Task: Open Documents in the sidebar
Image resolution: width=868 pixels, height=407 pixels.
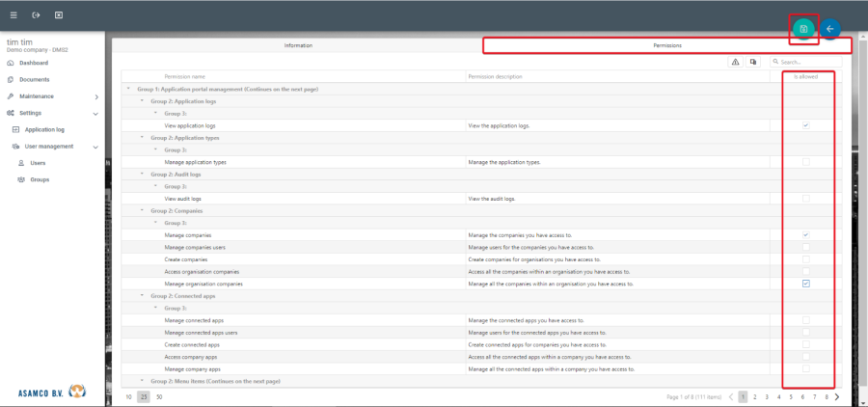Action: (x=34, y=79)
